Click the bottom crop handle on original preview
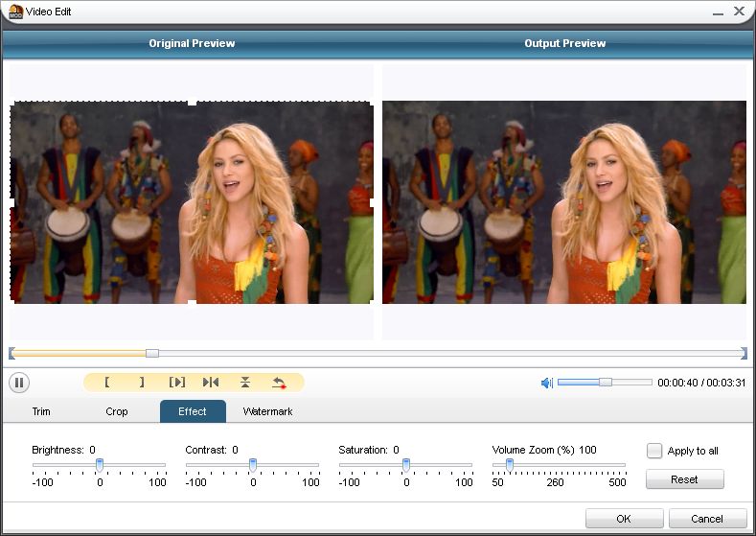The height and width of the screenshot is (536, 756). [192, 302]
